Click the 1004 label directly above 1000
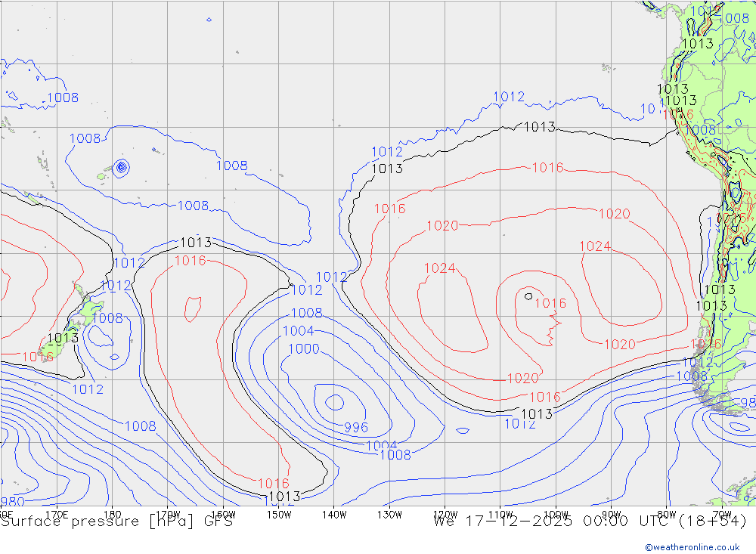The height and width of the screenshot is (554, 756). click(x=298, y=331)
